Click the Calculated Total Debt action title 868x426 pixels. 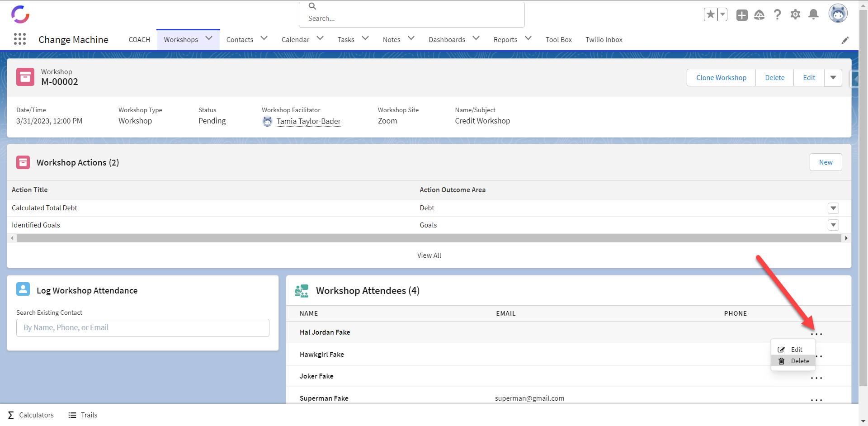[44, 208]
